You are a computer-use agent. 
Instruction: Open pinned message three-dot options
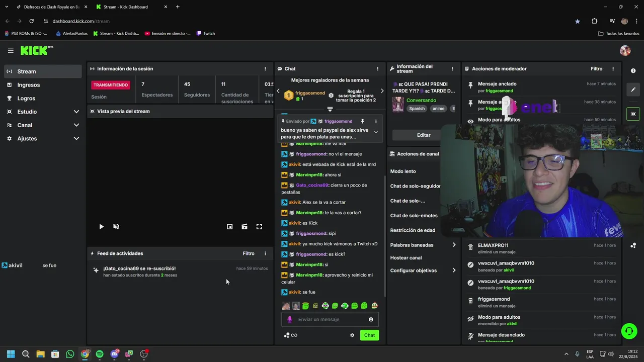pyautogui.click(x=375, y=121)
